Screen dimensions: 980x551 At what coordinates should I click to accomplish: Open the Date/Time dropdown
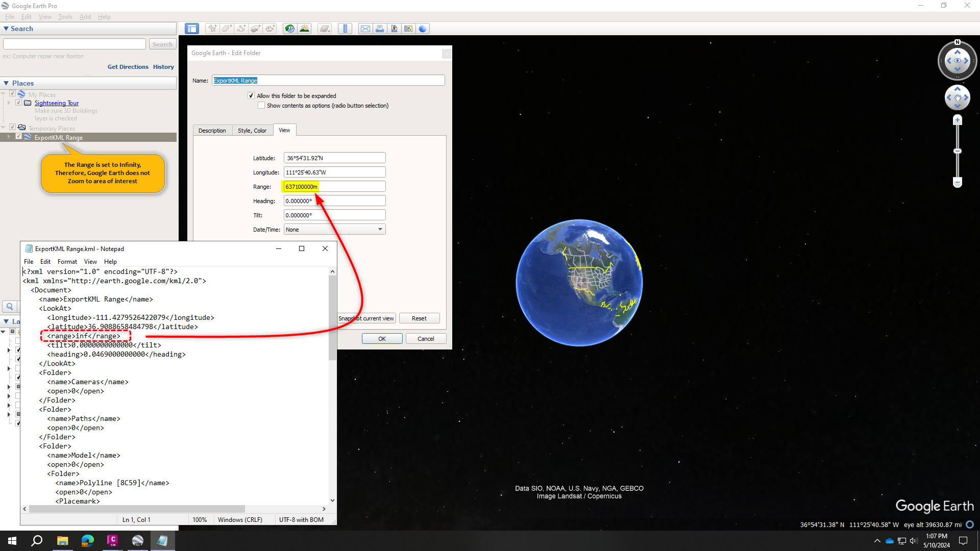point(380,229)
